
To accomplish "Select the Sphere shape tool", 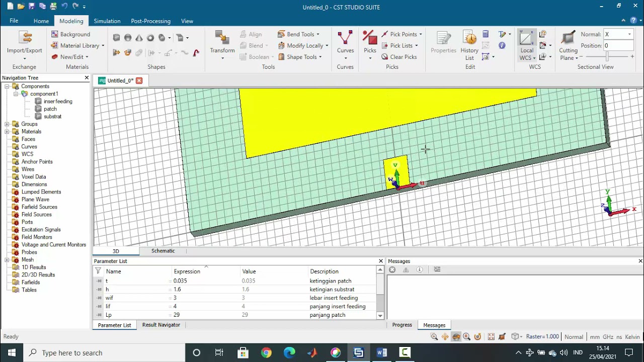I will [x=128, y=38].
